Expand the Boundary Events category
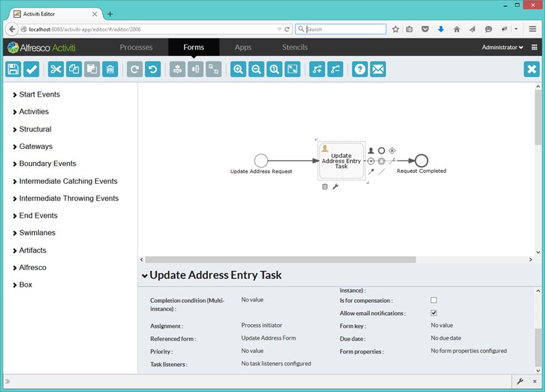 tap(48, 163)
